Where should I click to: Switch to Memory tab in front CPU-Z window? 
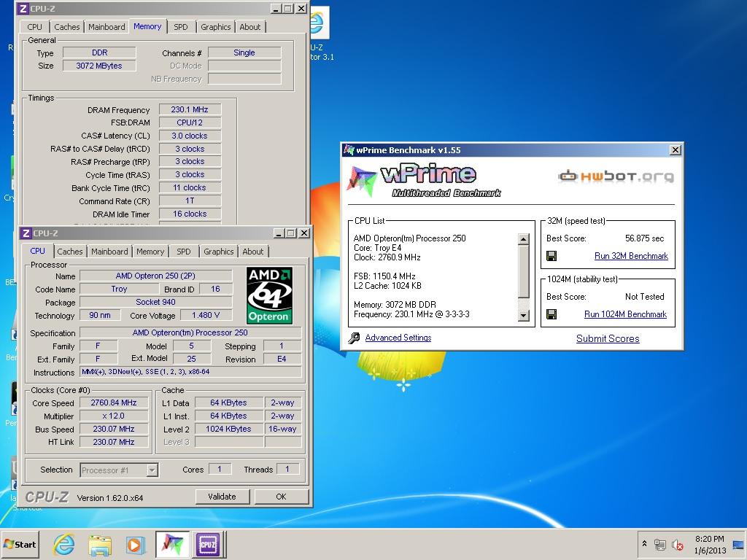tap(150, 252)
